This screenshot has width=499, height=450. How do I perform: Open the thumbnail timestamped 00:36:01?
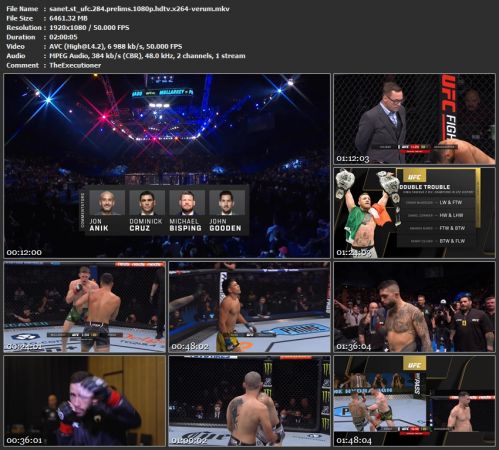85,401
